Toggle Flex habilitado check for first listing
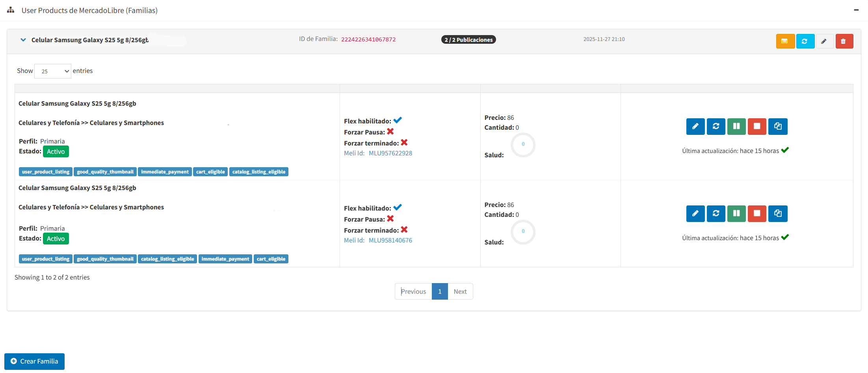Screen dimensions: 868x373 [398, 120]
